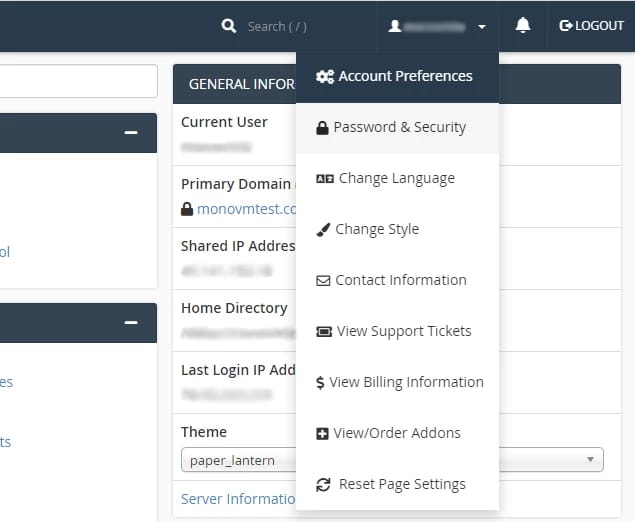
Task: Click the language icon beside Change Language
Action: coord(325,179)
